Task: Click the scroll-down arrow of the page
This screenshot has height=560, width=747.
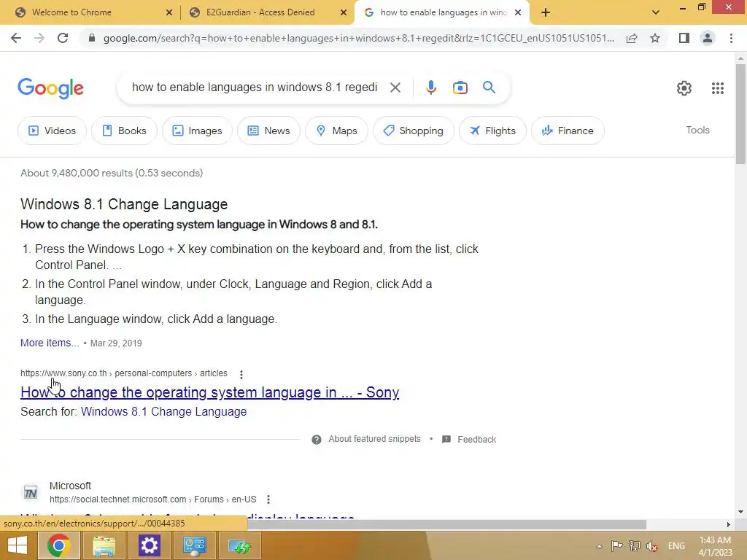Action: [740, 512]
